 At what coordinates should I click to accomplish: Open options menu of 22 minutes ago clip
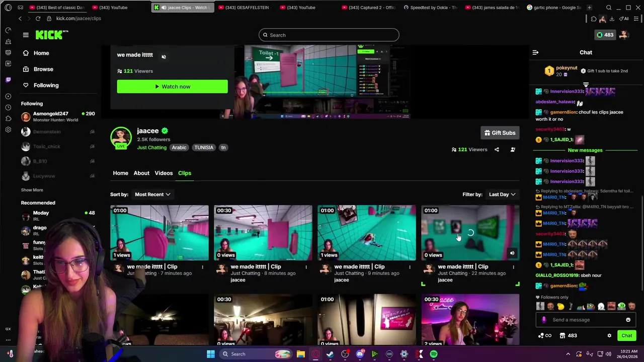click(513, 267)
